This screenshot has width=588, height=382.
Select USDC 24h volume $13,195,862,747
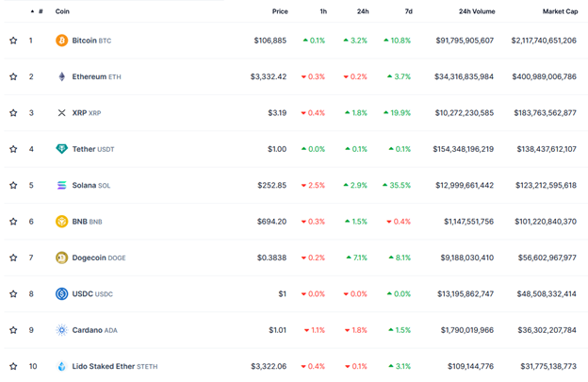click(465, 294)
